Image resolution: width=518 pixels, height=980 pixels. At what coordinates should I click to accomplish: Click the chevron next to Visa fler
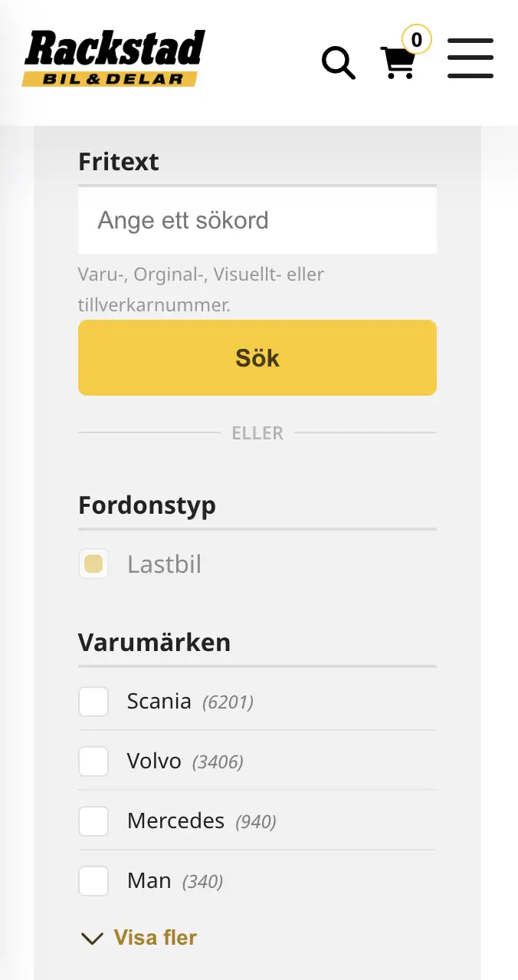click(x=91, y=938)
